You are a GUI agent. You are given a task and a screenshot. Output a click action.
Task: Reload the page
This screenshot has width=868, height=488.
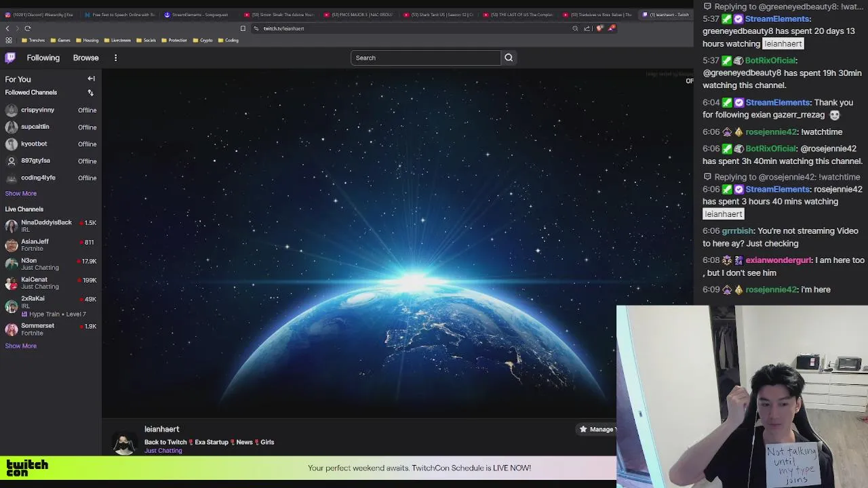[28, 28]
